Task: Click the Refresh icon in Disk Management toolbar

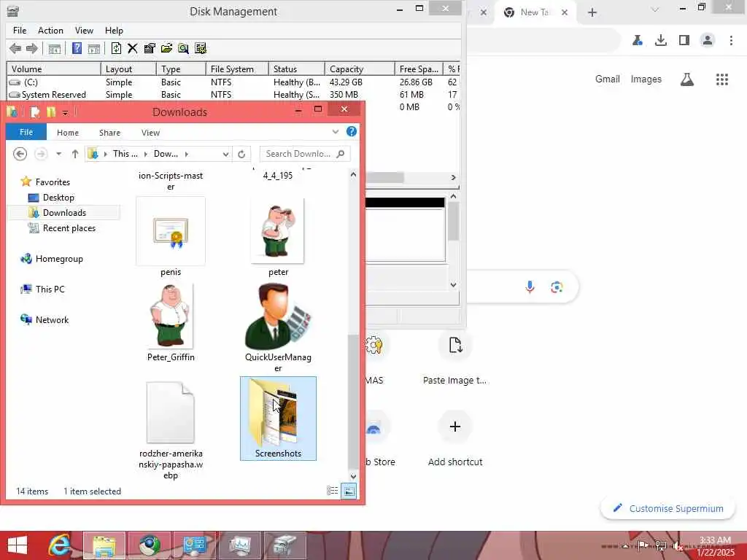Action: coord(116,48)
